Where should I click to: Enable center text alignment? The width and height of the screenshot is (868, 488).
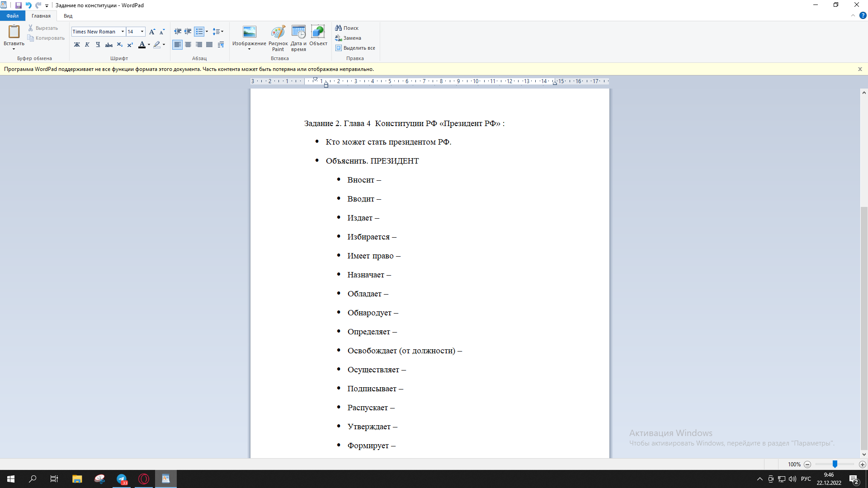click(188, 45)
